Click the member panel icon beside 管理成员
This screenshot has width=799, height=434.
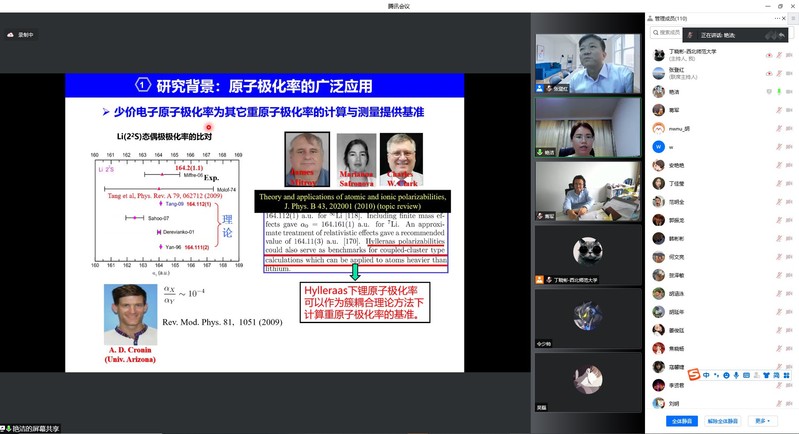650,18
